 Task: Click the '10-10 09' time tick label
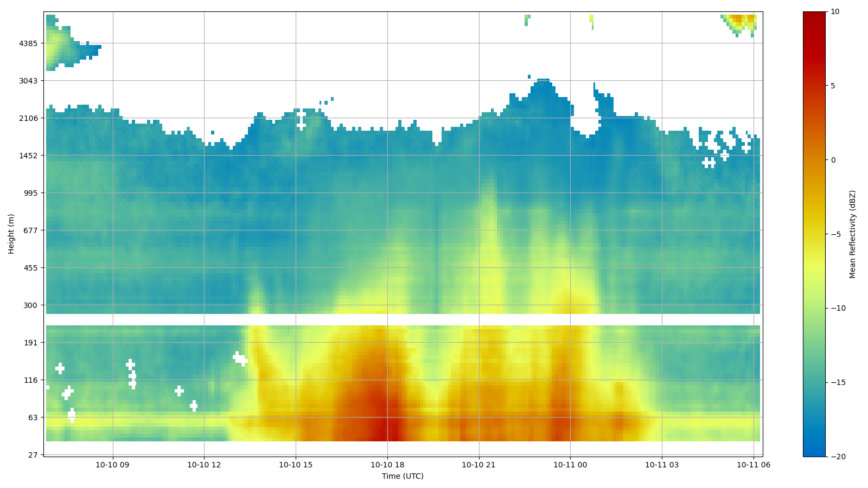pos(113,465)
